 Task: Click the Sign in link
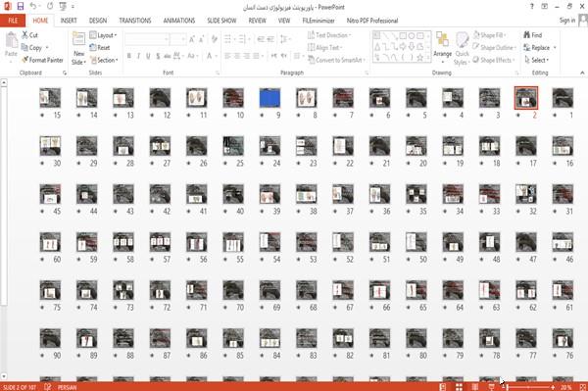[x=567, y=21]
